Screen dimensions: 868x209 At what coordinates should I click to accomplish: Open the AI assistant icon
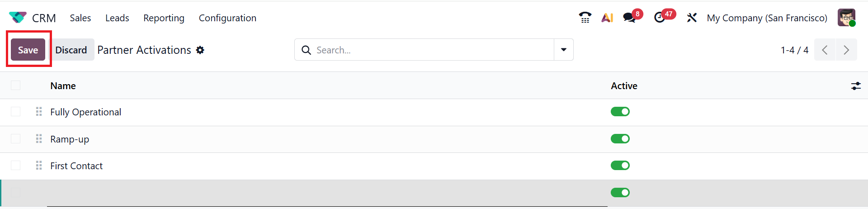(607, 18)
